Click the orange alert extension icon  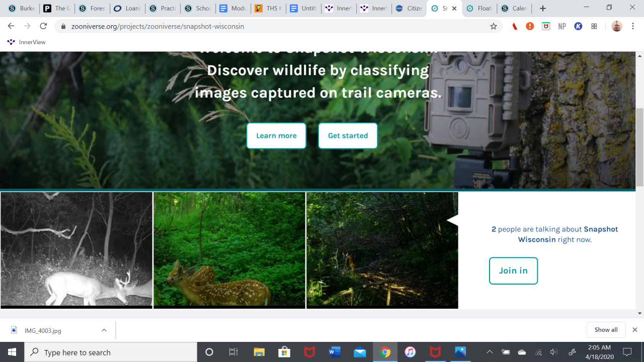(x=530, y=26)
